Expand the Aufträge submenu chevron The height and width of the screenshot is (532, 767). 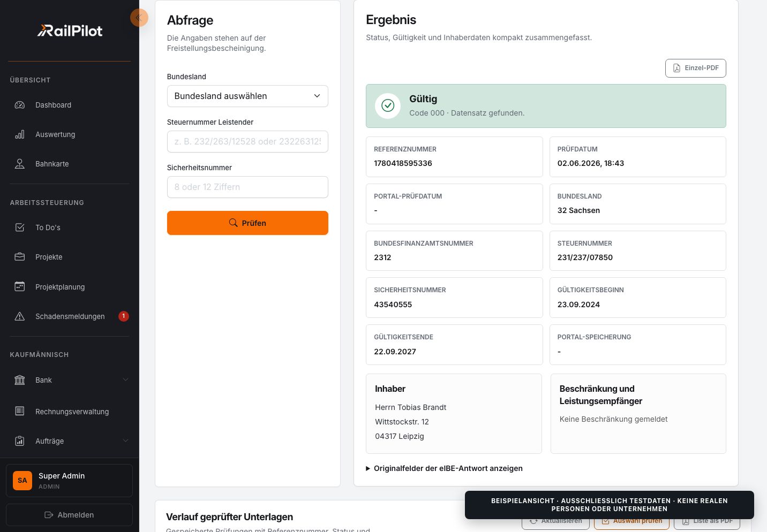click(125, 440)
